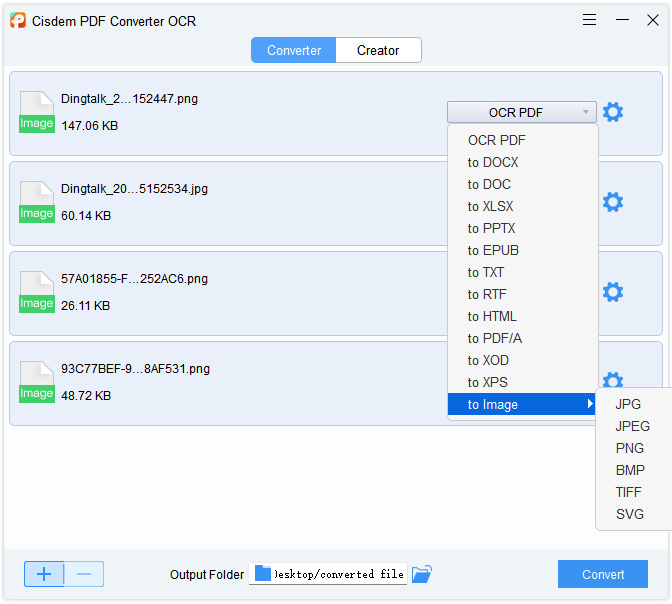The width and height of the screenshot is (672, 604).
Task: Click the 147.06 KB file size
Action: [90, 126]
